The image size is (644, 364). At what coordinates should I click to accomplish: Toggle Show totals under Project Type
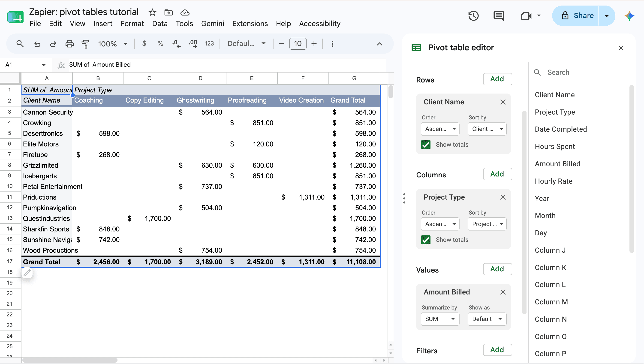pos(426,240)
